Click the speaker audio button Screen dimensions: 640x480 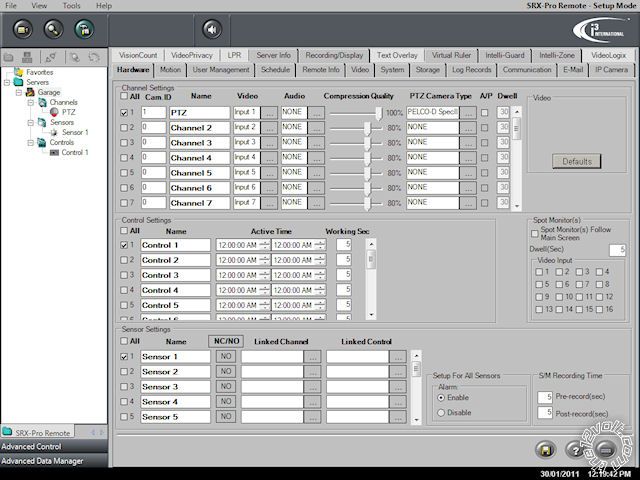(x=212, y=28)
